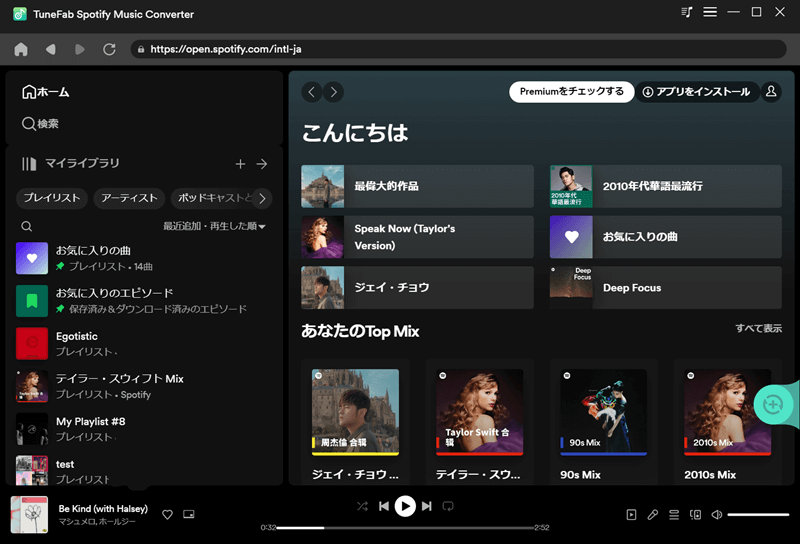Screen dimensions: 800x544
Task: Open テイラー・スウィフト Mix in library
Action: [143, 386]
